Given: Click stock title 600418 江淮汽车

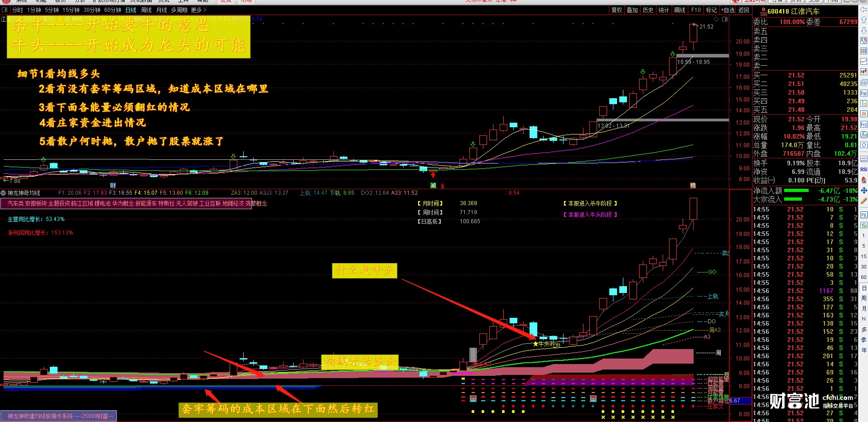Looking at the screenshot, I should [793, 11].
